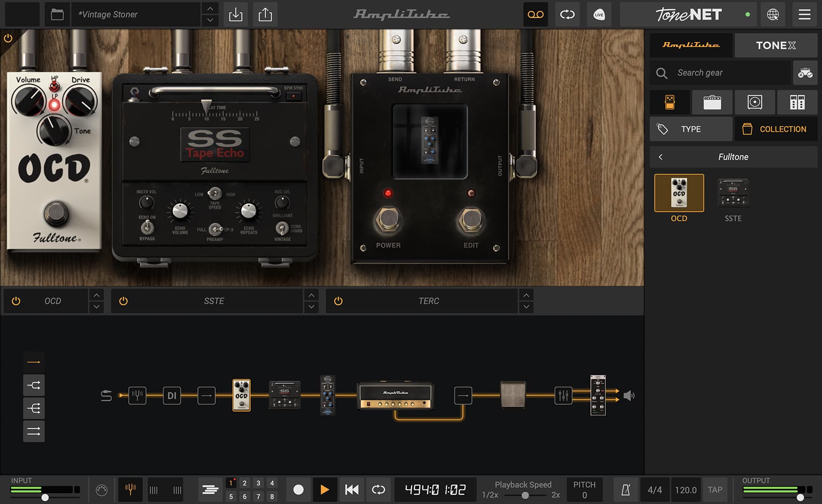Click the save preset download icon
This screenshot has height=504, width=822.
click(x=235, y=15)
